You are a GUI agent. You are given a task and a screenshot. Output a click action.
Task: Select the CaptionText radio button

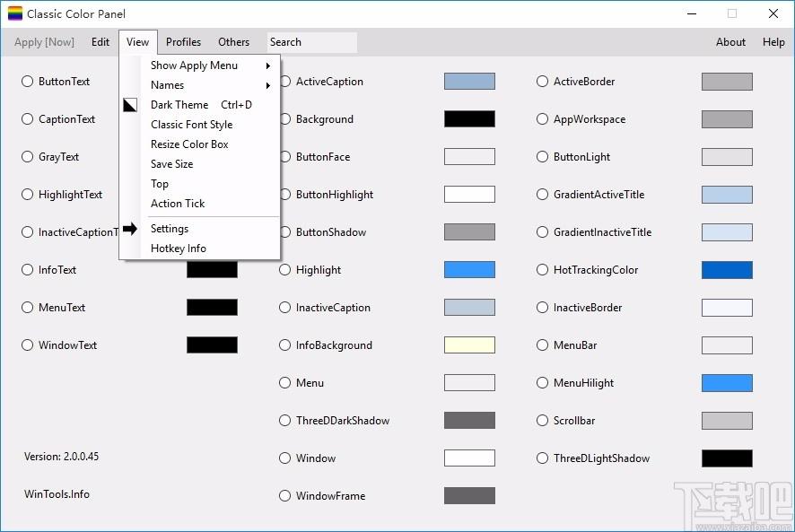pos(28,118)
